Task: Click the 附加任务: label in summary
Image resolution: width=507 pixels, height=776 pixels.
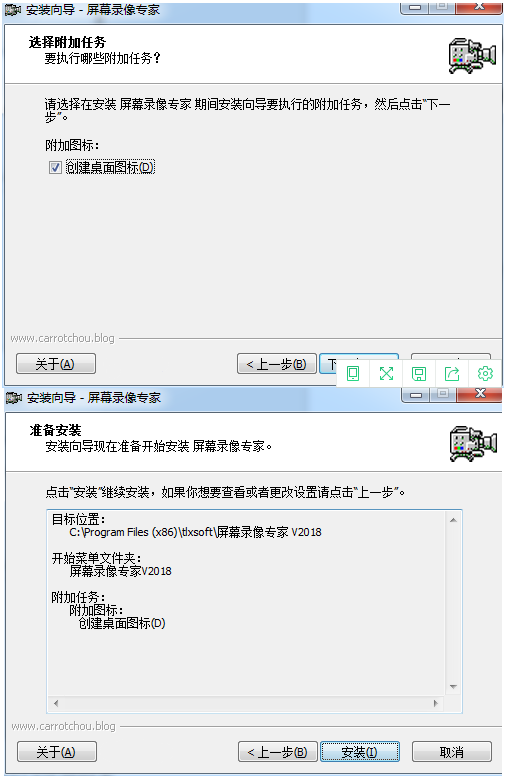Action: pos(78,597)
